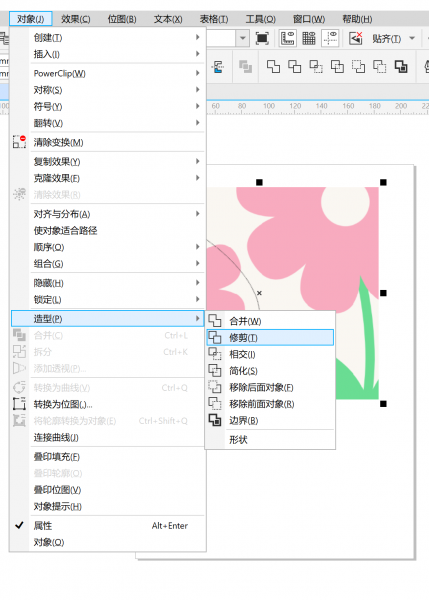Choose 连接曲线(J) menu entry
429x600 pixels.
pos(108,437)
